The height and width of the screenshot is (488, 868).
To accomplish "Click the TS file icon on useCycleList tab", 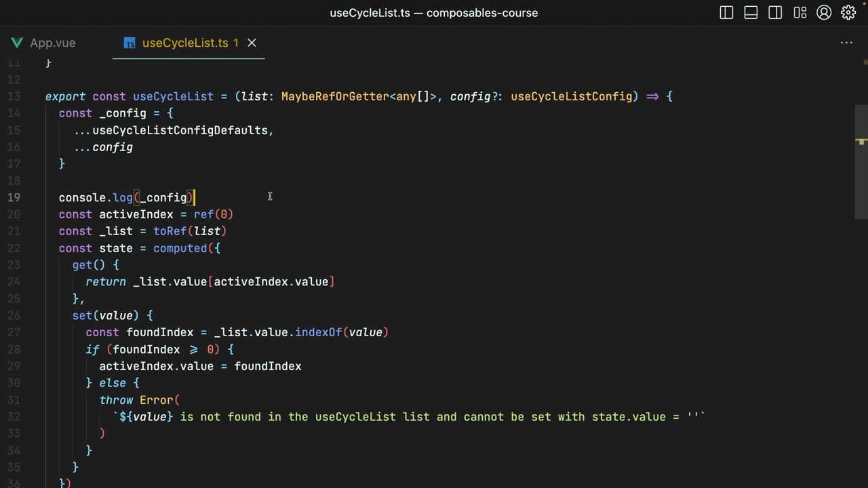I will pos(130,43).
